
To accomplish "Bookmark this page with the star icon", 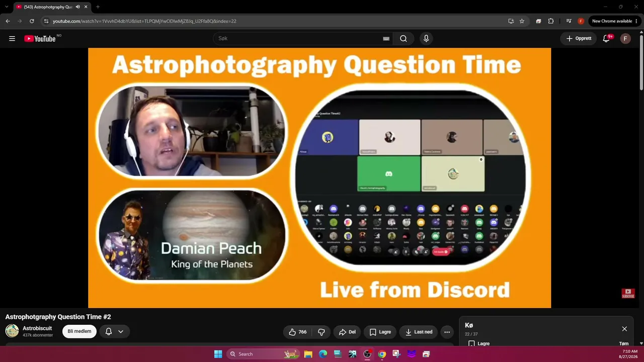I will click(522, 21).
